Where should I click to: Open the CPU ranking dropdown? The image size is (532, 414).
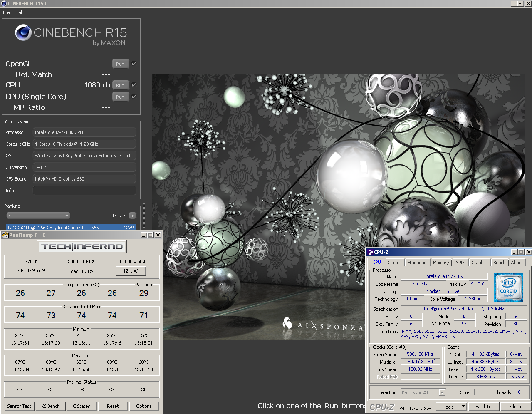[x=38, y=216]
